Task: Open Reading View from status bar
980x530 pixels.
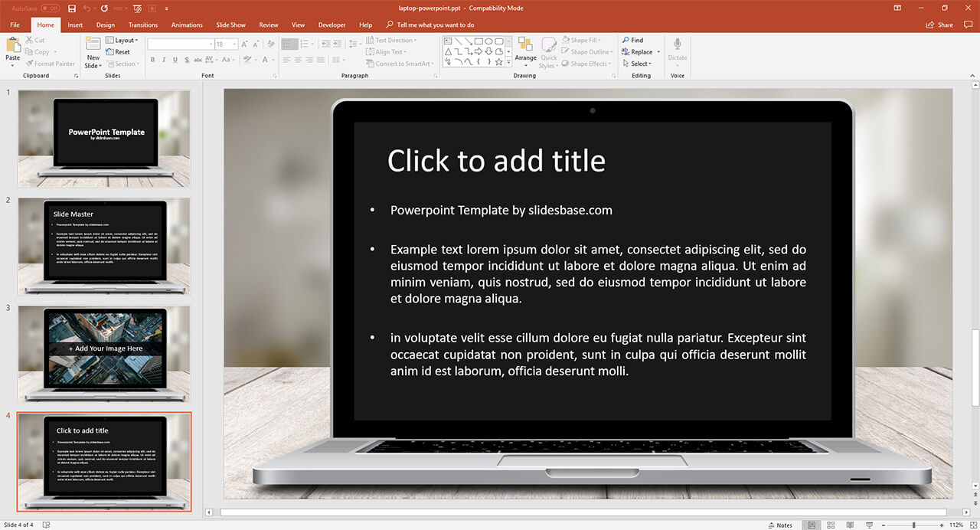Action: 850,525
